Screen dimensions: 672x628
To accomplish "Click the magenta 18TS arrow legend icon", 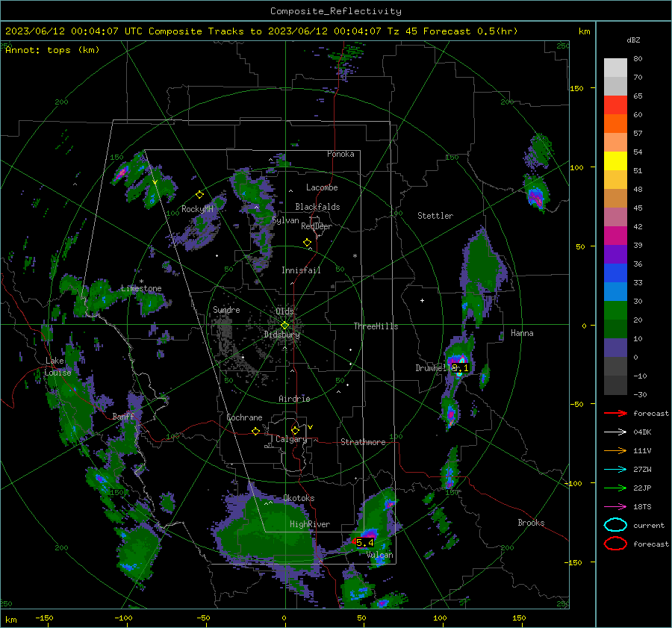I will click(x=615, y=507).
